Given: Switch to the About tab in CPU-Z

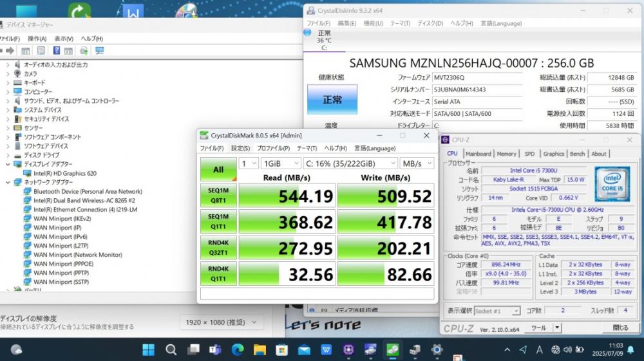Looking at the screenshot, I should [x=598, y=154].
